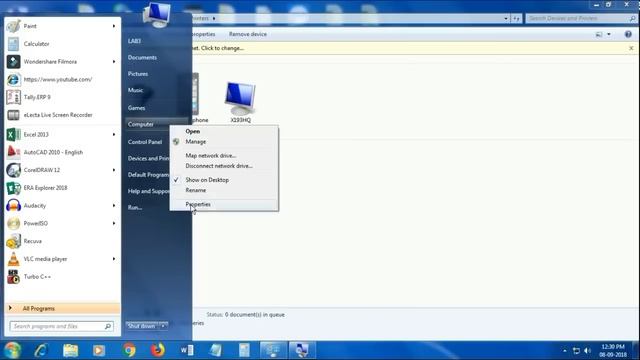640x360 pixels.
Task: Choose Rename in the context menu
Action: [224, 190]
